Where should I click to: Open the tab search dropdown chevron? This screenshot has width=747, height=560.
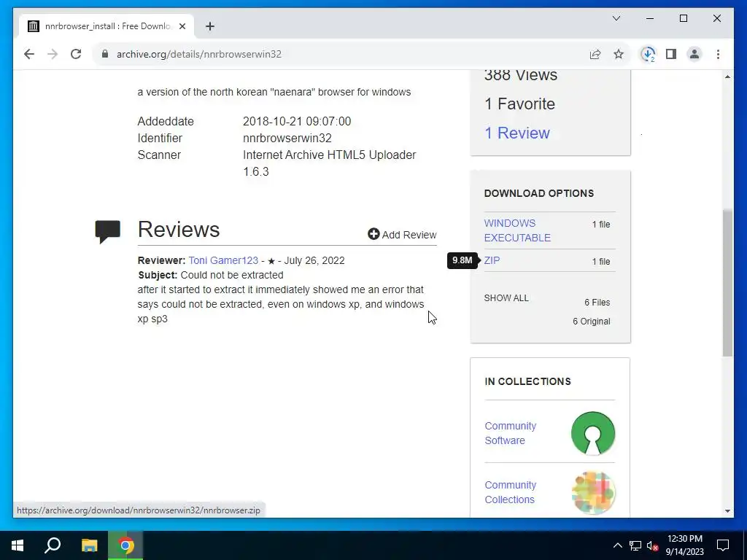tap(616, 18)
